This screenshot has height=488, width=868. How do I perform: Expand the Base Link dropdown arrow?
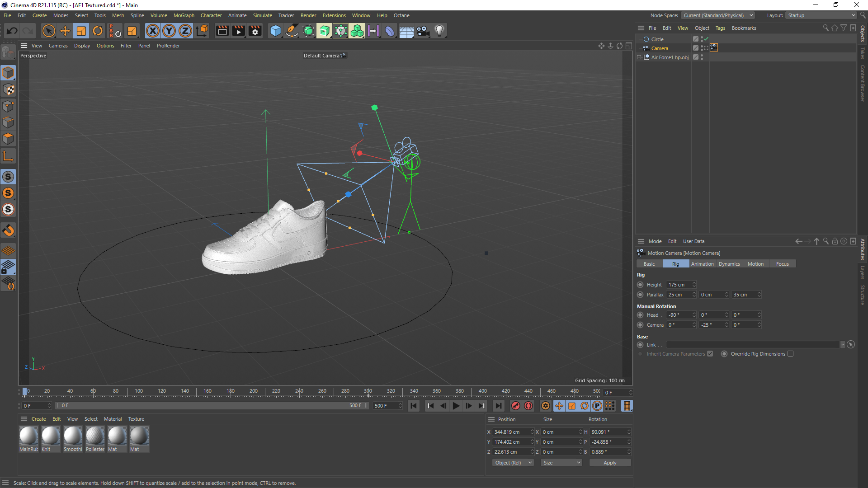coord(843,345)
